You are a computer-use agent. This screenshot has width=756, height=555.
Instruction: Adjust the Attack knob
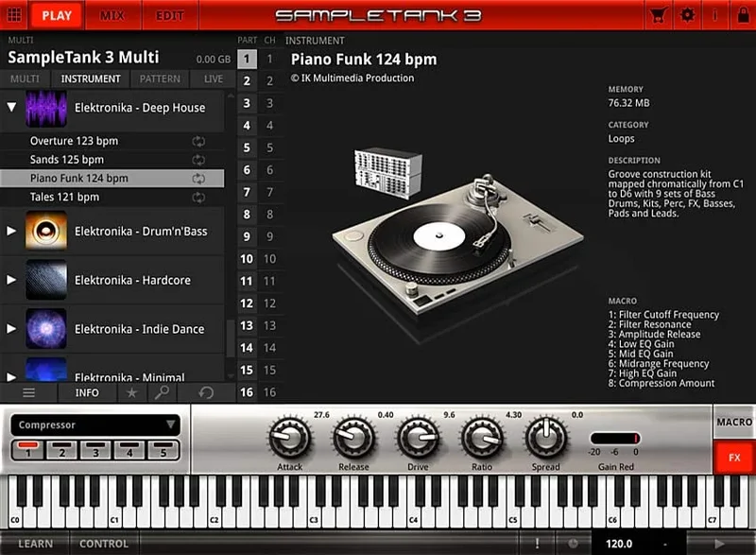coord(289,438)
